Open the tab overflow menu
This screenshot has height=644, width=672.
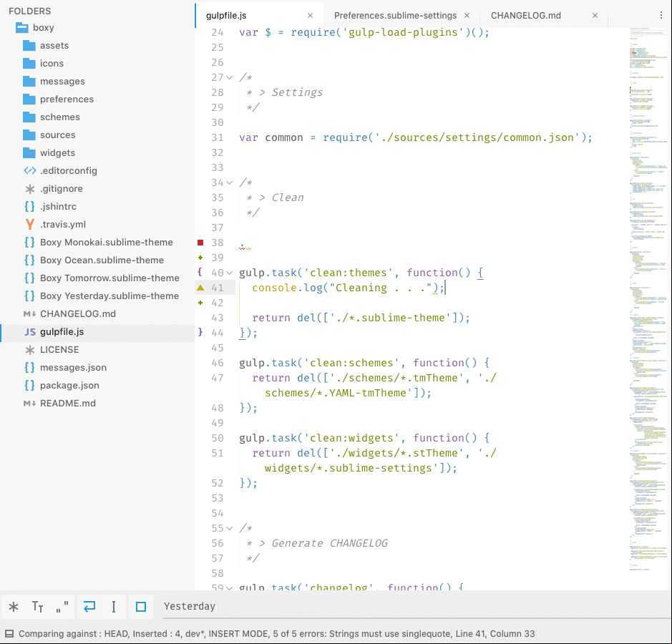[x=661, y=16]
